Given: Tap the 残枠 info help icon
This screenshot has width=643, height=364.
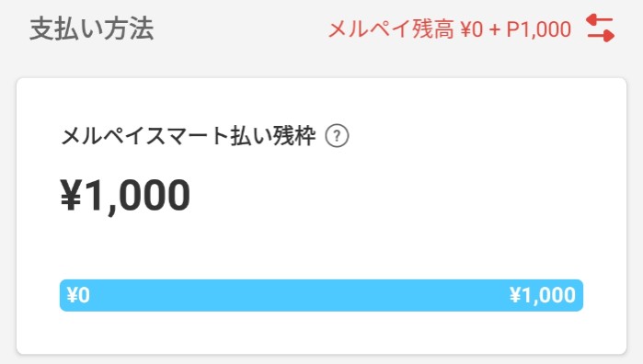Looking at the screenshot, I should 337,136.
